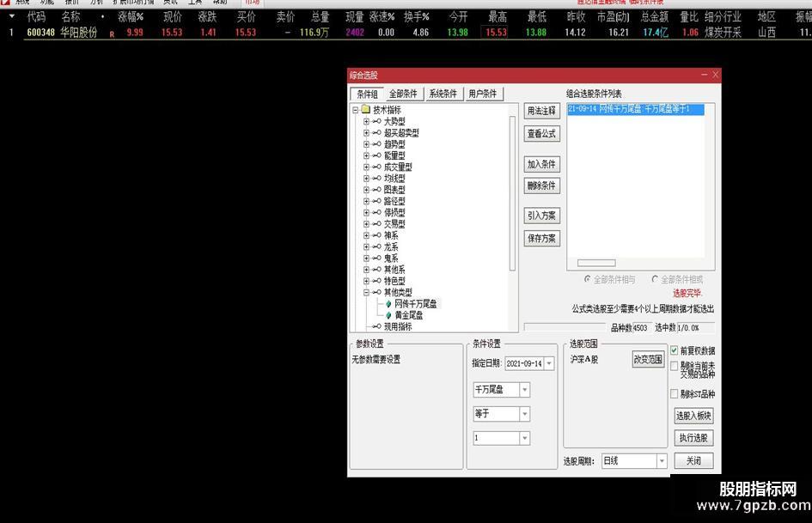Run the screening with 执行选股

693,438
